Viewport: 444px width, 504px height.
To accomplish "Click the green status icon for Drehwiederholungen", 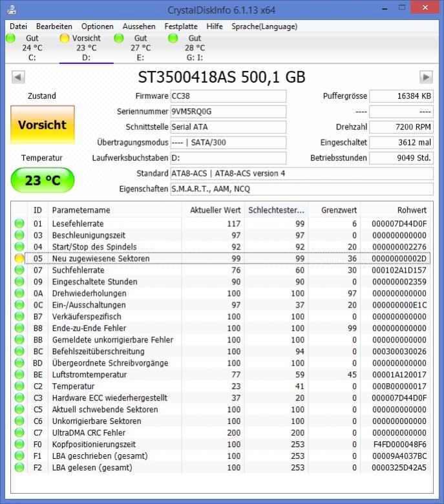I will pyautogui.click(x=19, y=293).
